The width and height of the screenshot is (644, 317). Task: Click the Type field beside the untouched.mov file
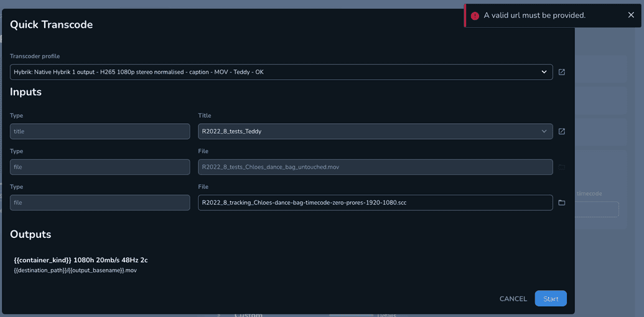[x=100, y=167]
